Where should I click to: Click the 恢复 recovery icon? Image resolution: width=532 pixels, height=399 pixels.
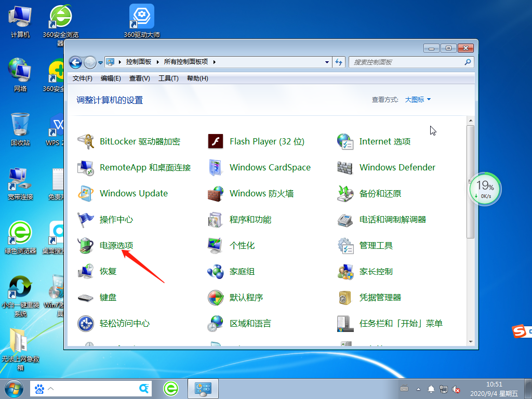click(x=86, y=271)
